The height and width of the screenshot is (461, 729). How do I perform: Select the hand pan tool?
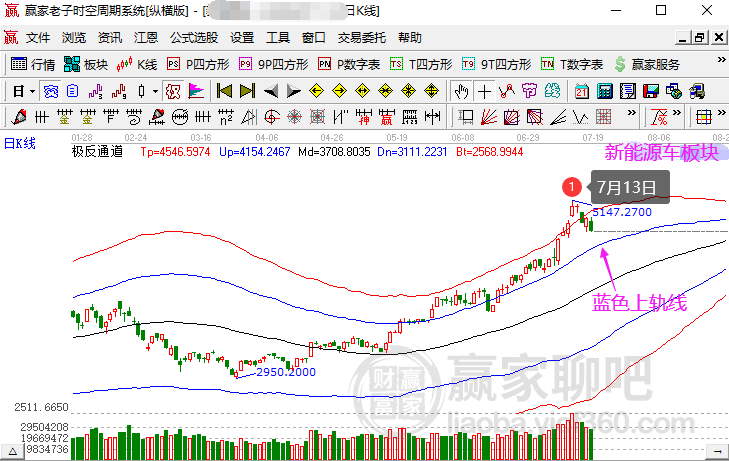[462, 91]
